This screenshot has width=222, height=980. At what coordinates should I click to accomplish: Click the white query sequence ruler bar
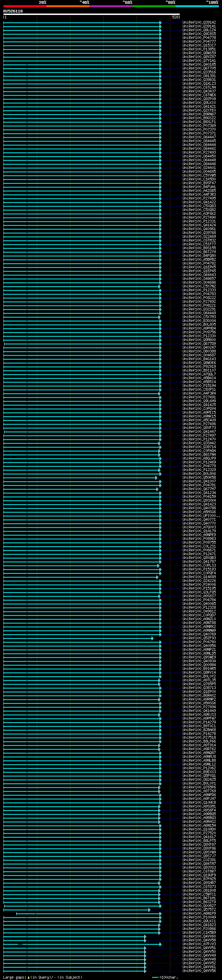click(x=92, y=14)
